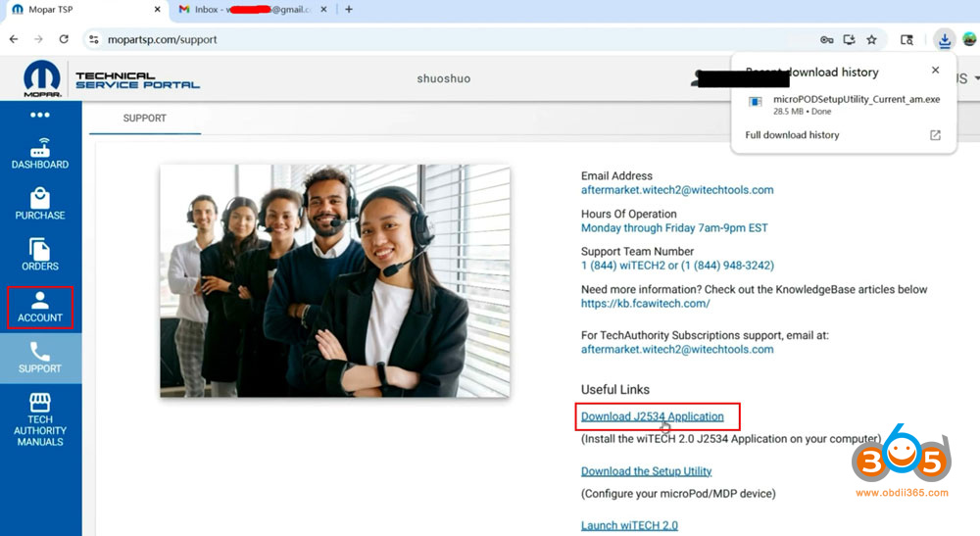Close the recent download history popup
Viewport: 980px width, 536px height.
(935, 71)
